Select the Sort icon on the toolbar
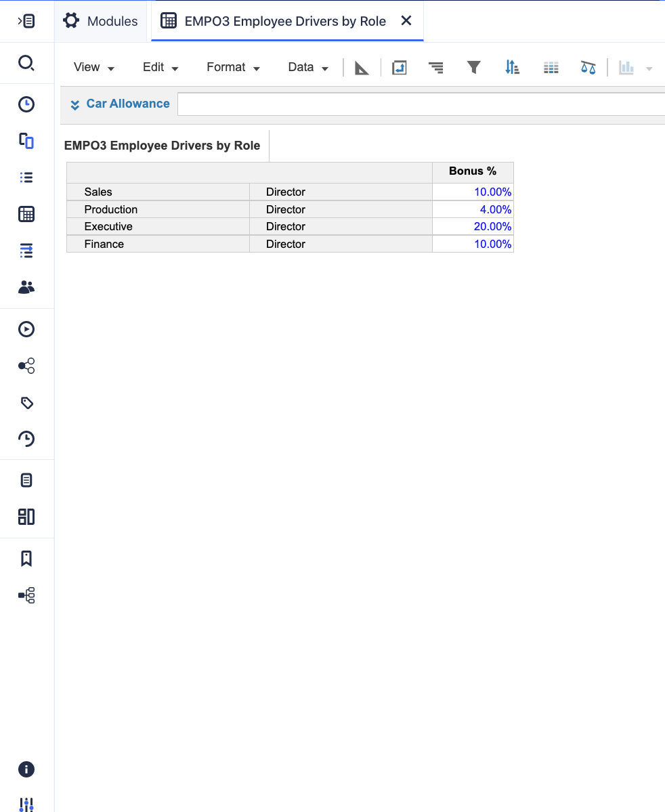Image resolution: width=665 pixels, height=812 pixels. pos(513,67)
